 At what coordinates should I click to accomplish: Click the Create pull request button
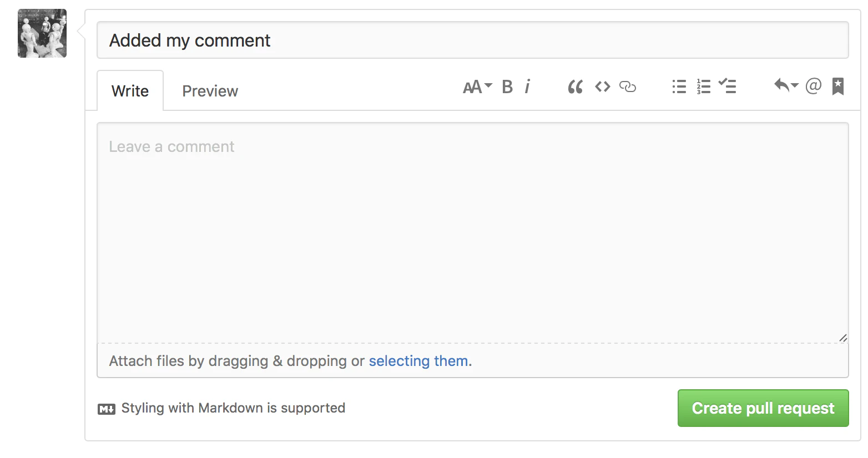763,408
